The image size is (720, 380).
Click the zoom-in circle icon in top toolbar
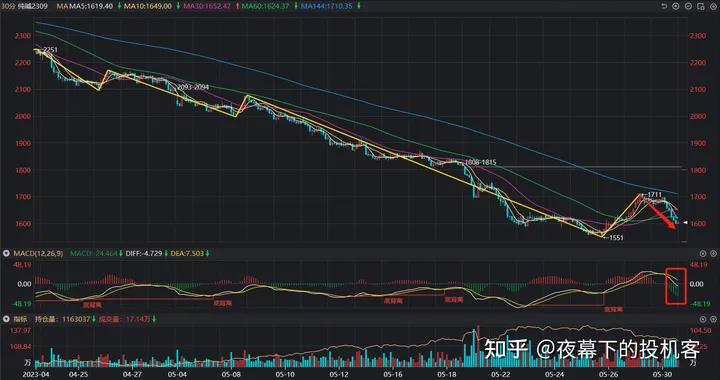click(x=675, y=6)
